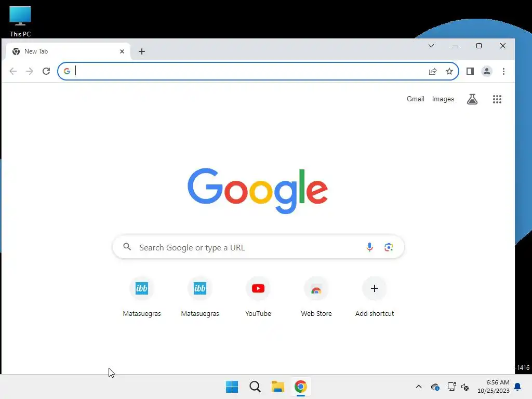Click the magnifier icon in search box
The height and width of the screenshot is (399, 532).
click(127, 247)
